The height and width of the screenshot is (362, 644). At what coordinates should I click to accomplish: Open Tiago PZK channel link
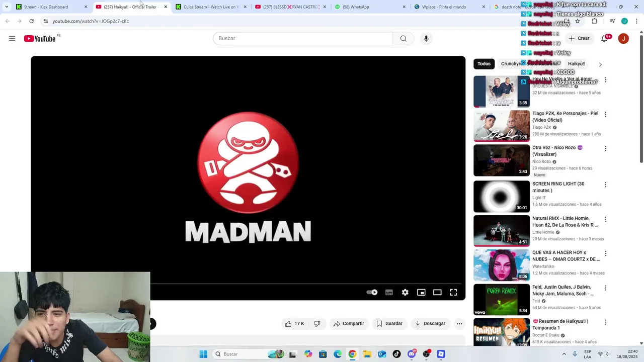[x=541, y=127]
